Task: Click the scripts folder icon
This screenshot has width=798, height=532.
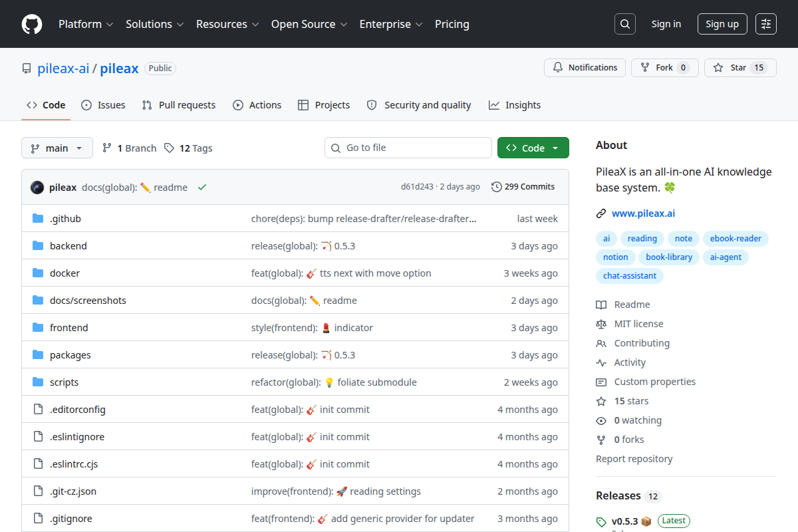Action: (38, 382)
